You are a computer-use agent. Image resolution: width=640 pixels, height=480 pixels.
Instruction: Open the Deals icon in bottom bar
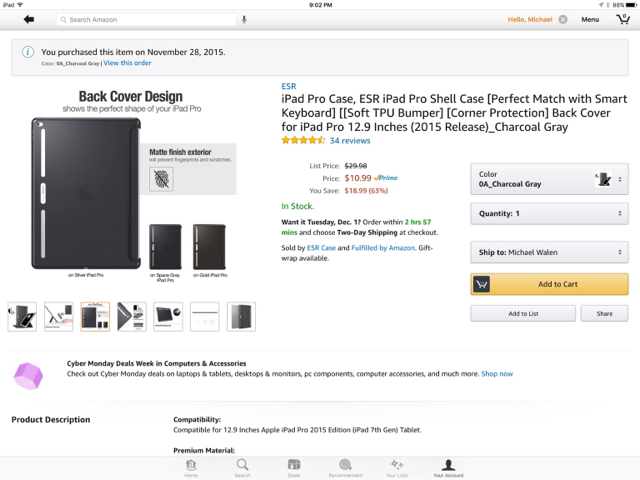coord(294,467)
